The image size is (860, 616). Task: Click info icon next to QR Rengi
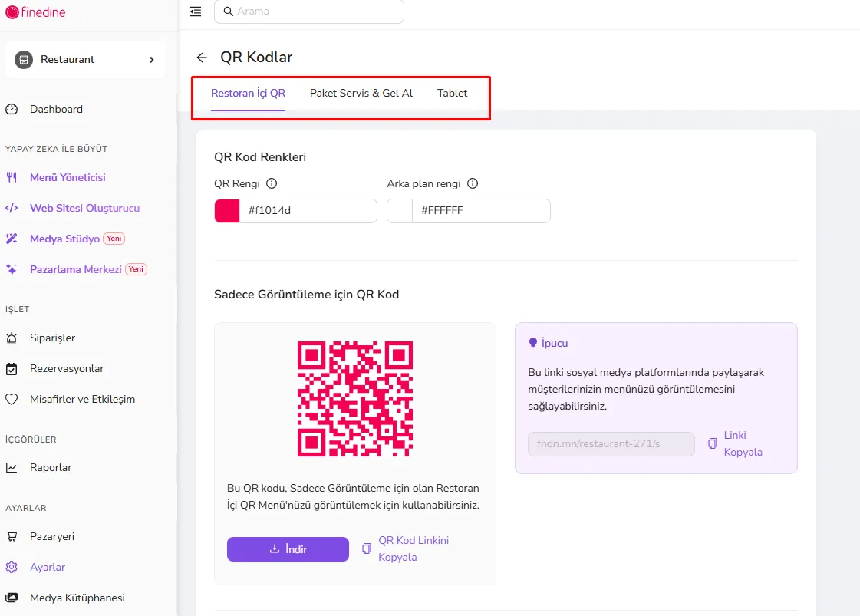(272, 184)
